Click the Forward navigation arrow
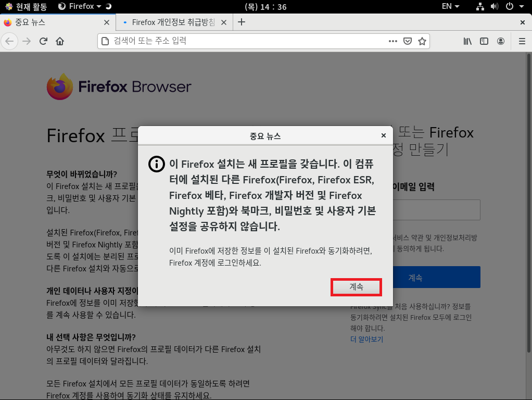532x400 pixels. (27, 42)
